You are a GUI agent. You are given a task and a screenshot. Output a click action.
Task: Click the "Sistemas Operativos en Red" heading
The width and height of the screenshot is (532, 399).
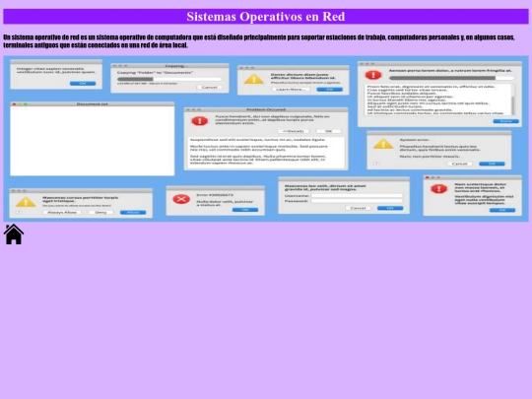click(266, 17)
